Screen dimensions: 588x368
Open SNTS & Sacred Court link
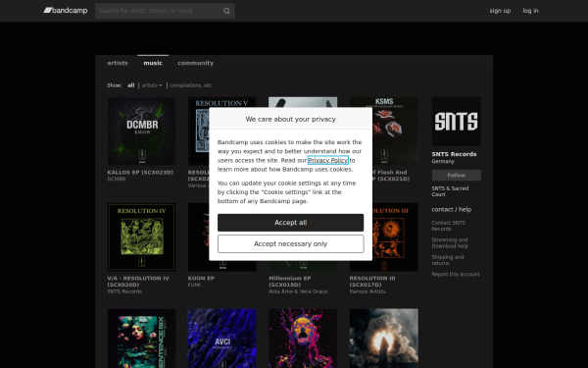click(450, 191)
